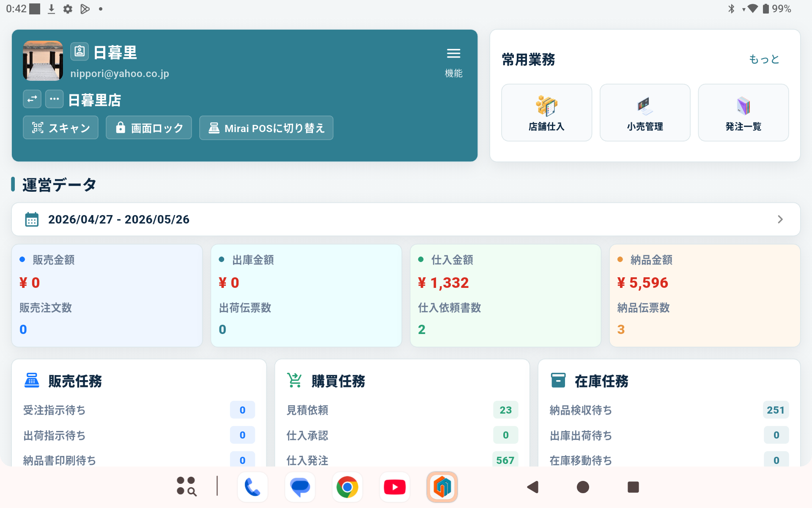
Task: Open the 機能 hamburger menu
Action: coord(453,62)
